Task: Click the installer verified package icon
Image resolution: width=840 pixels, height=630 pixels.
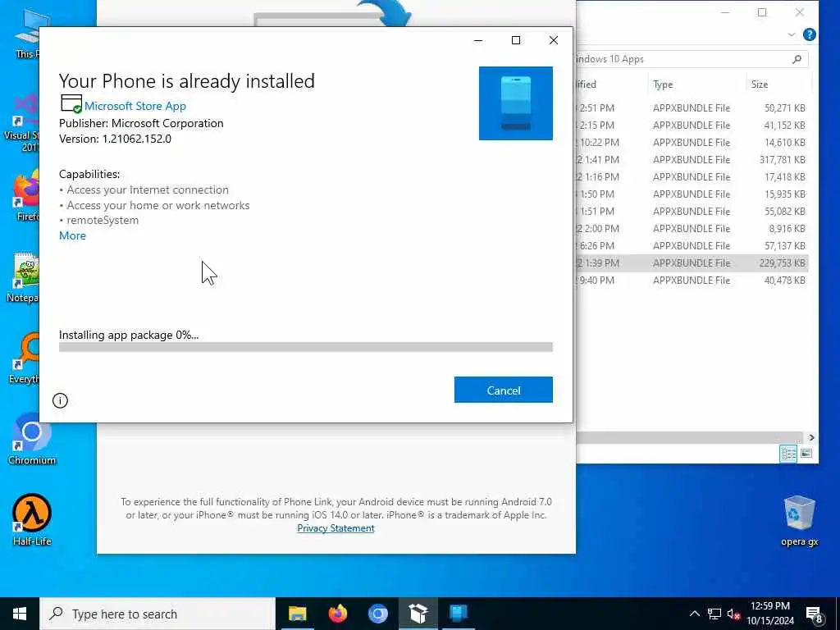Action: pos(71,104)
